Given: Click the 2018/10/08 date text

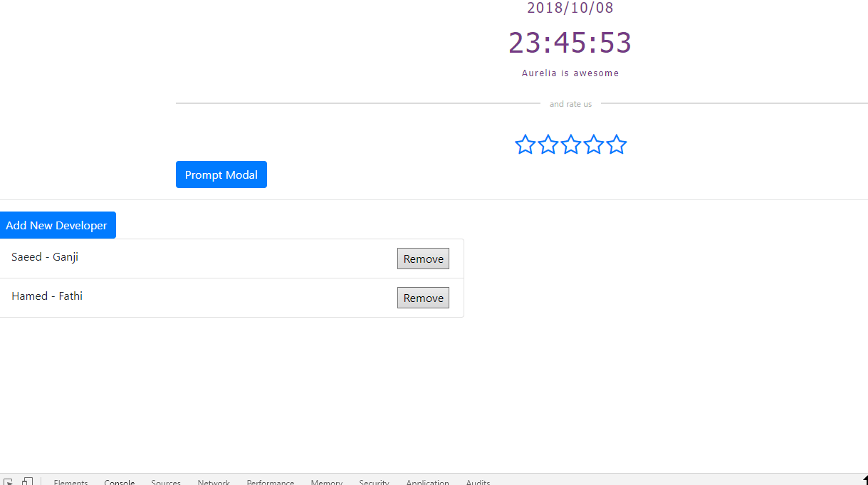Looking at the screenshot, I should tap(570, 8).
